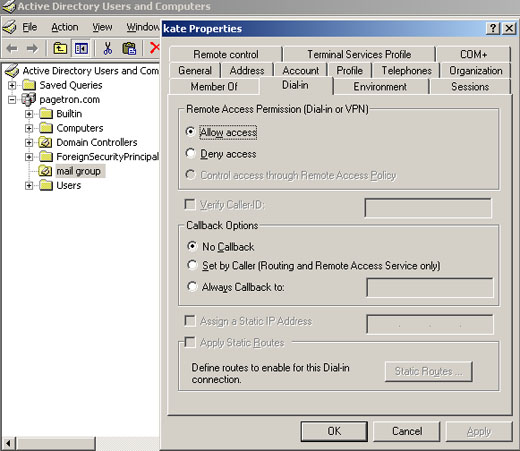Switch to the Organization tab
The height and width of the screenshot is (451, 520).
(476, 71)
